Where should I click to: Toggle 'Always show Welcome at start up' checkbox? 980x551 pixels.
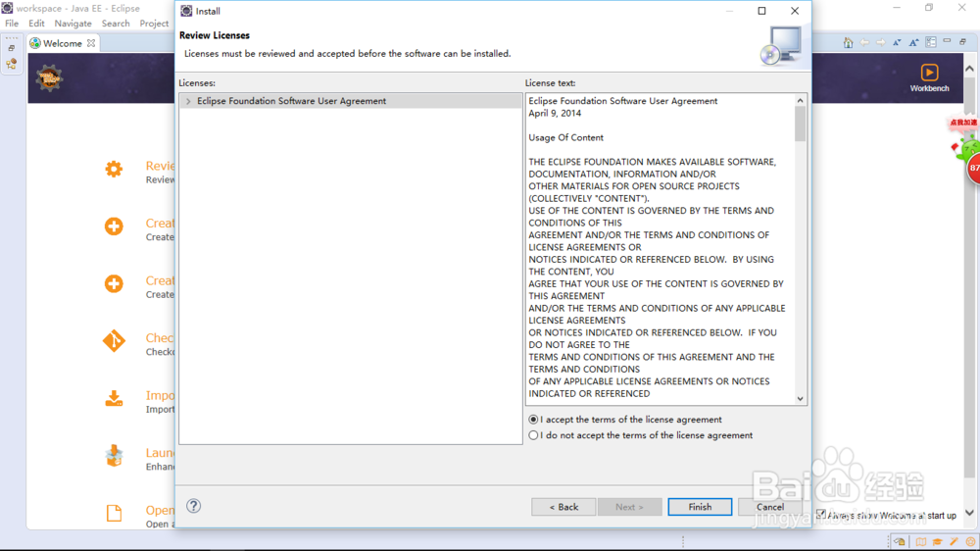[821, 515]
